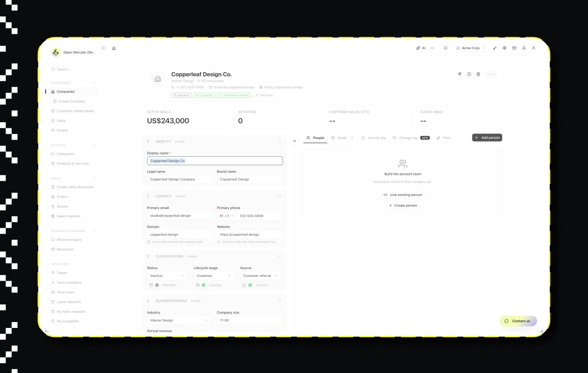Collapse the Sales sidebar group
This screenshot has width=588, height=373.
click(94, 178)
